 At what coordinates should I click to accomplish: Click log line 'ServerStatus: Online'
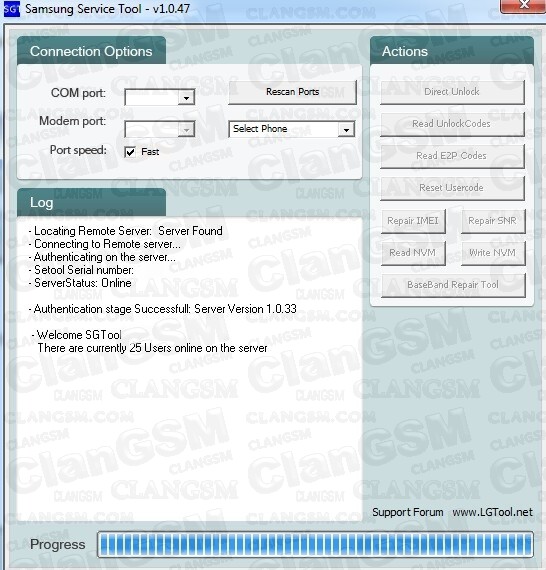point(80,283)
